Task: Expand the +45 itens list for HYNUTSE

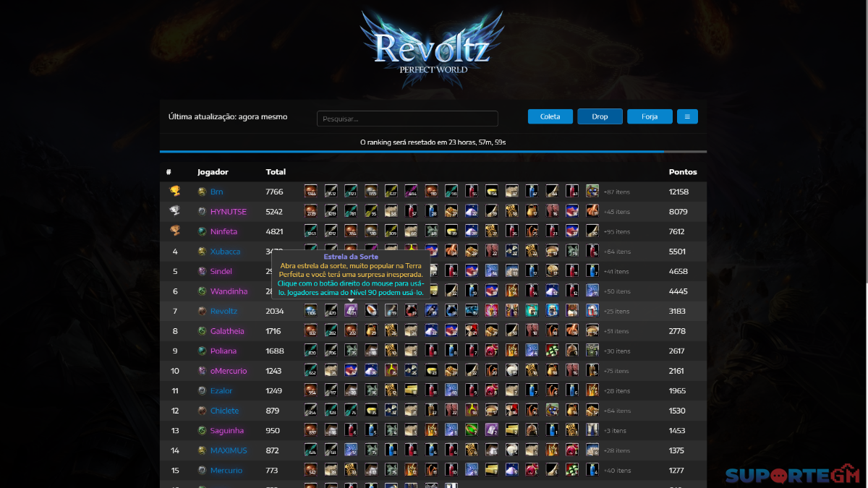Action: coord(616,212)
